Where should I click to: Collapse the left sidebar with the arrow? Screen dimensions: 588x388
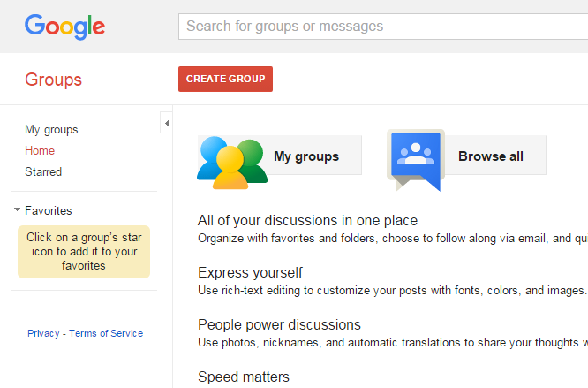pos(166,123)
